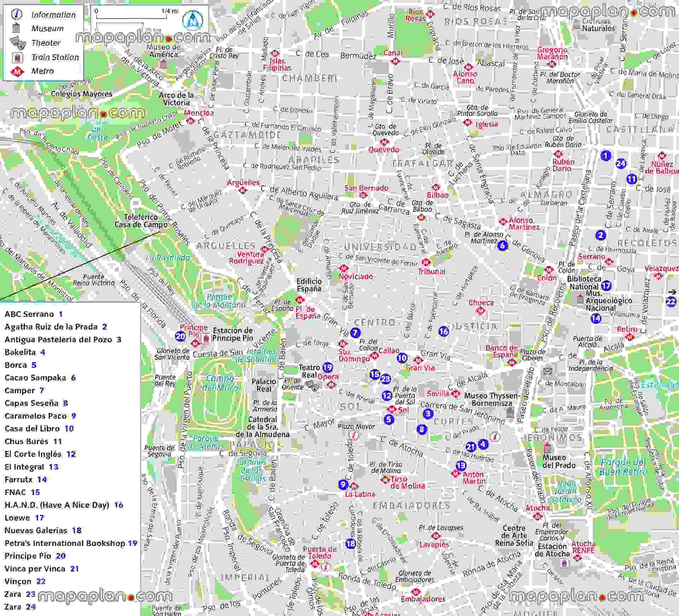
Task: Click the Museo del Prado museum icon
Action: coord(547,448)
